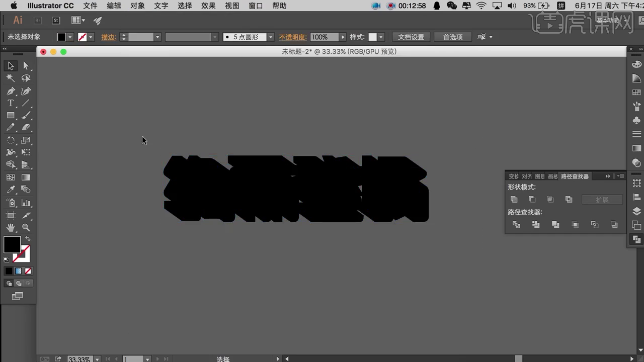Open the zoom level dropdown at bottom

click(97, 359)
